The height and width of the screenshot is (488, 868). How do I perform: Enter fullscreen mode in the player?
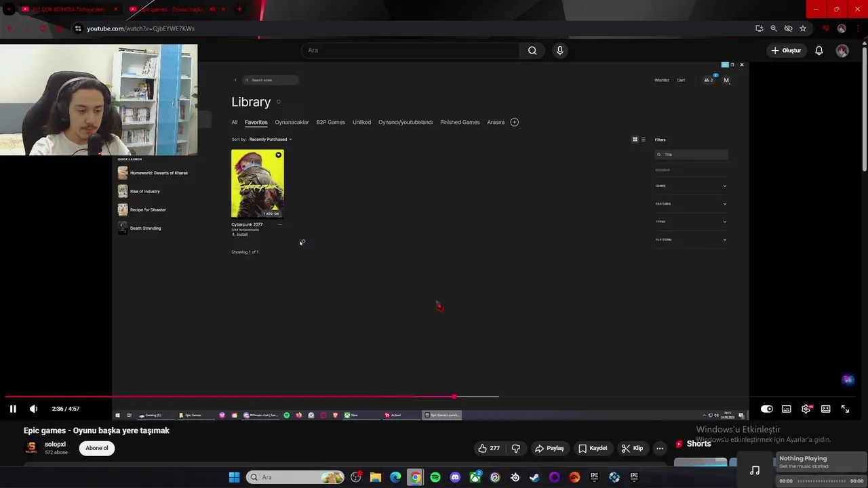coord(845,409)
